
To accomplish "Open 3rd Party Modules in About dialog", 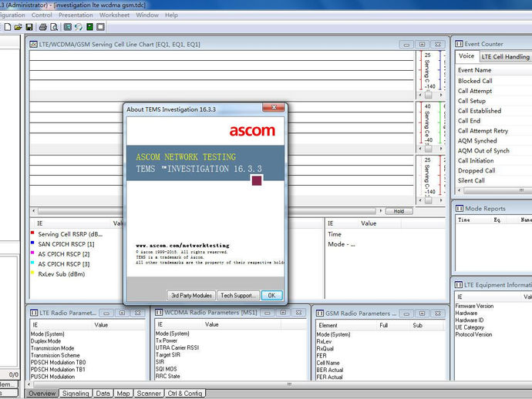I will point(191,295).
